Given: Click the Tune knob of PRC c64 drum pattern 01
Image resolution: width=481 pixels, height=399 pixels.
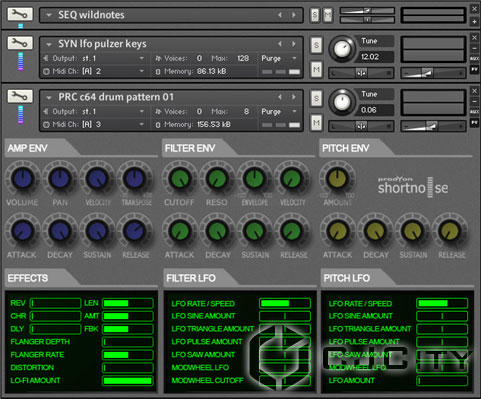Looking at the screenshot, I should pyautogui.click(x=342, y=102).
